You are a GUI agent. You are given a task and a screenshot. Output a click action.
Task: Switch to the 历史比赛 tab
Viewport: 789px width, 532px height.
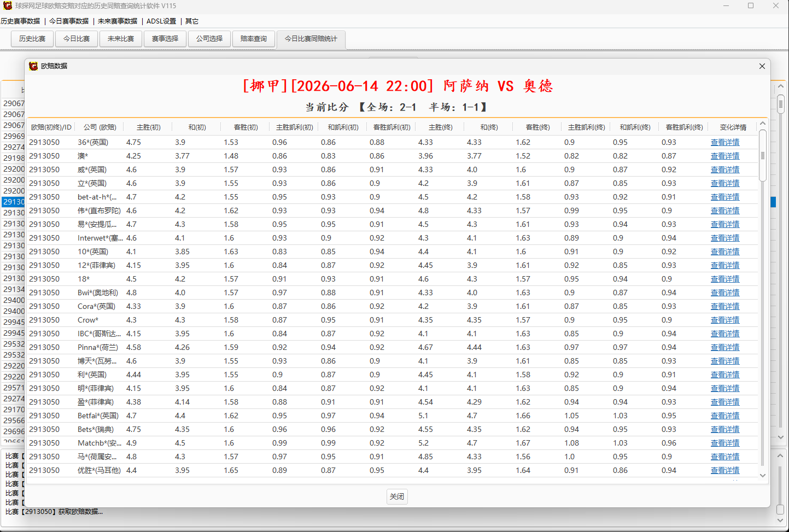tap(32, 39)
